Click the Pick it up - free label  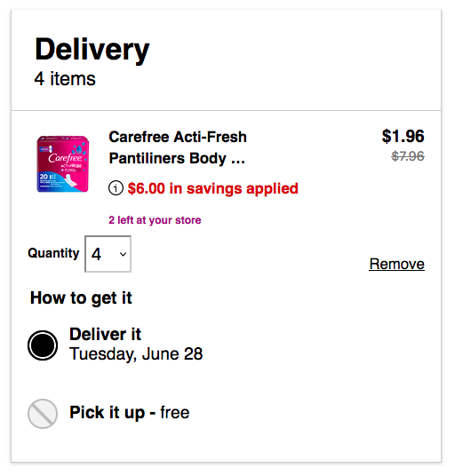click(130, 413)
